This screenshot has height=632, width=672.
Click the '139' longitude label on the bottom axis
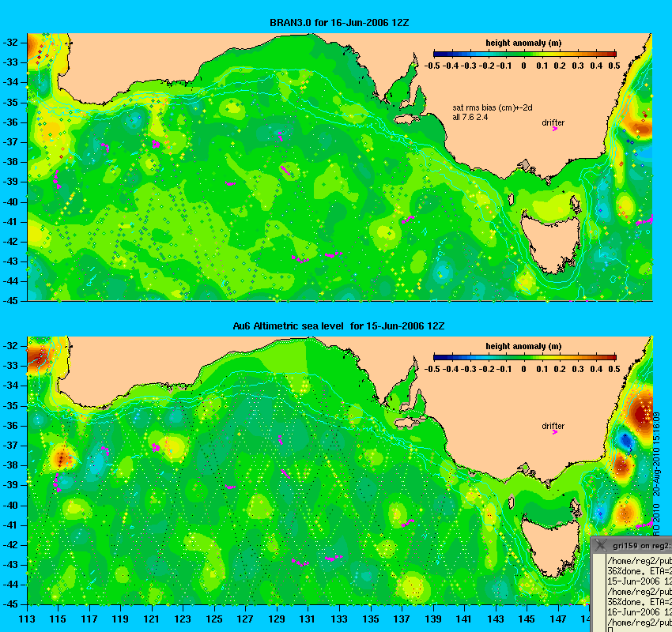(433, 619)
